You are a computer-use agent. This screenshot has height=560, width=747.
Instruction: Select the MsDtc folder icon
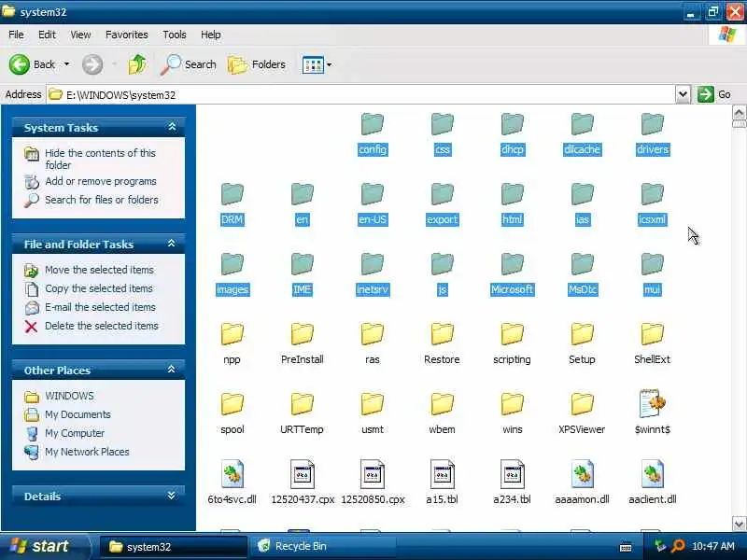[x=582, y=264]
